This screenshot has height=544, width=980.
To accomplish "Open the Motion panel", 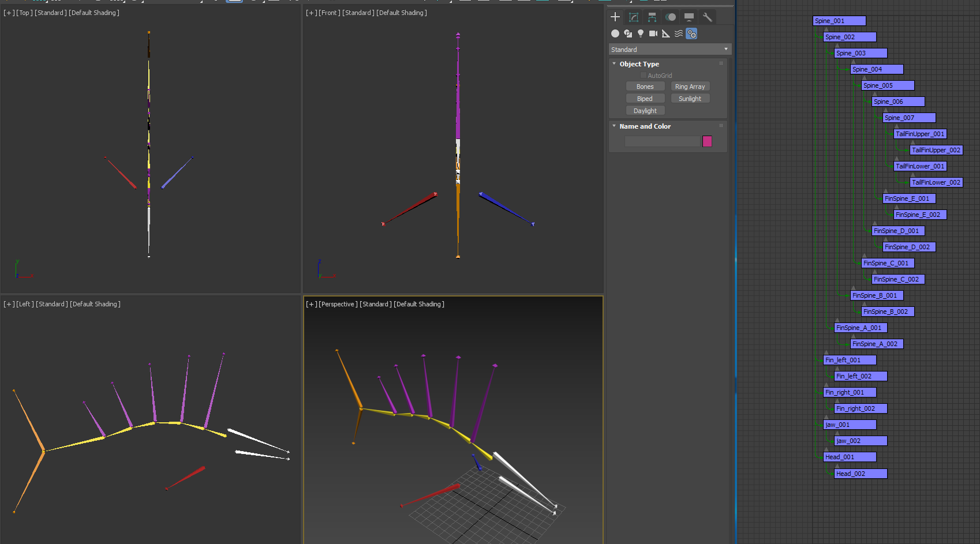I will coord(669,17).
